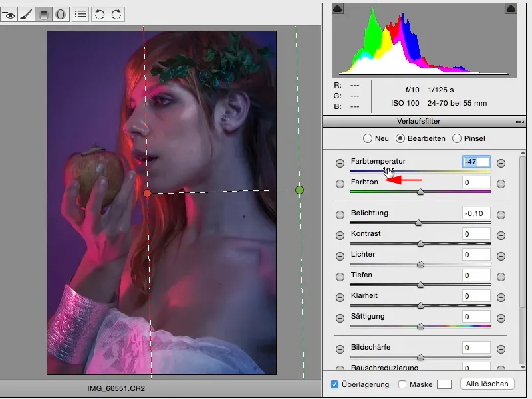Toggle highlight clipping warning in histogram

511,9
